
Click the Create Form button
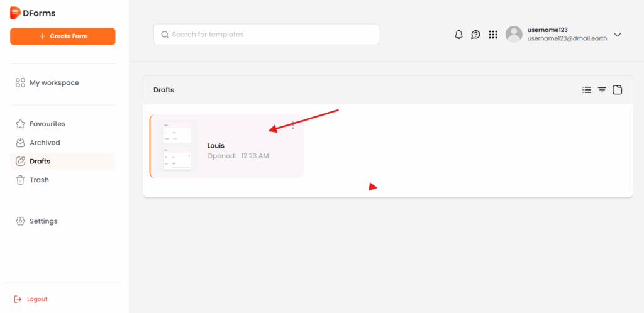(x=63, y=36)
